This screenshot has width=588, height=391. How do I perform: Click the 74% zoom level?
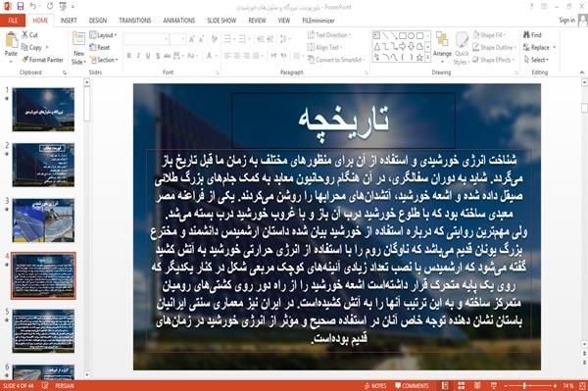567,386
